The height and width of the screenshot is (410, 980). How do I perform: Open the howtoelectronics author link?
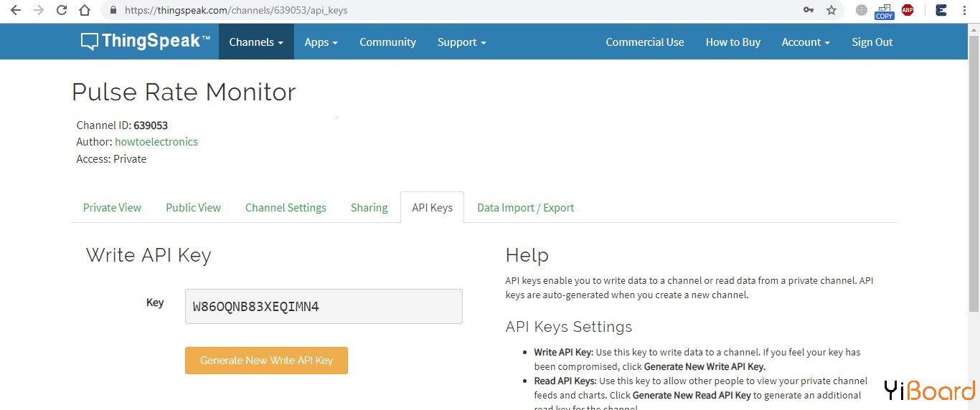[x=156, y=141]
